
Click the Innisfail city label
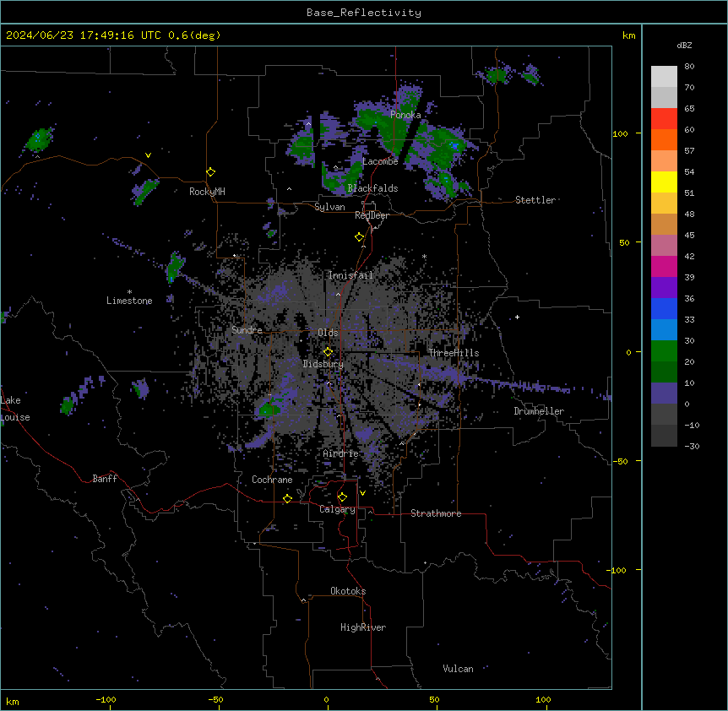click(x=350, y=275)
